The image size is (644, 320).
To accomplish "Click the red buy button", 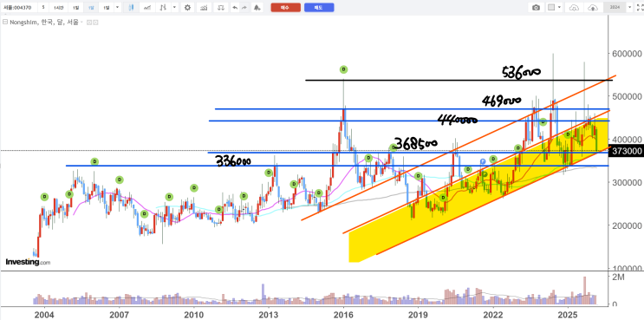I will point(285,8).
